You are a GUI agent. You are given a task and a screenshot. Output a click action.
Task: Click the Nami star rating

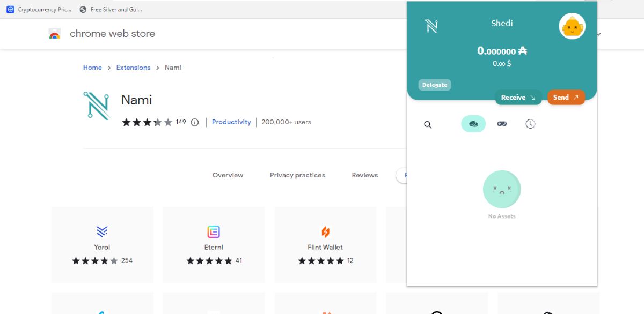[147, 122]
